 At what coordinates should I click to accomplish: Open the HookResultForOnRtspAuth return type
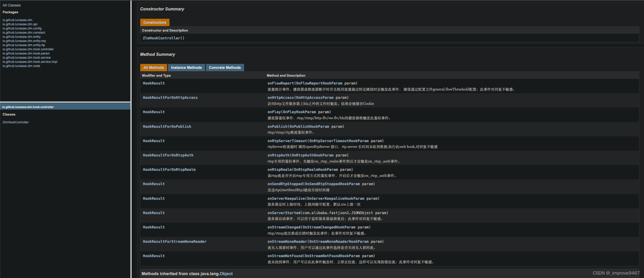click(168, 155)
